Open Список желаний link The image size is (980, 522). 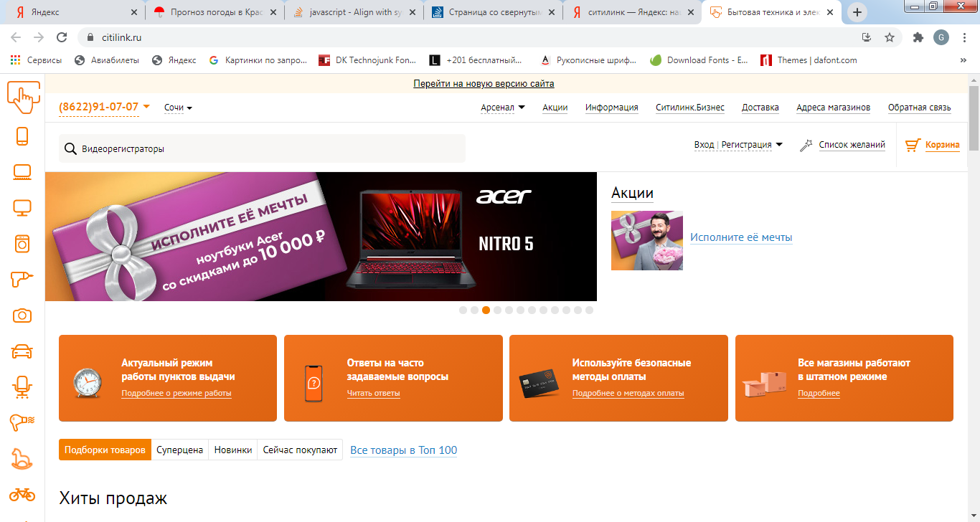coord(852,145)
